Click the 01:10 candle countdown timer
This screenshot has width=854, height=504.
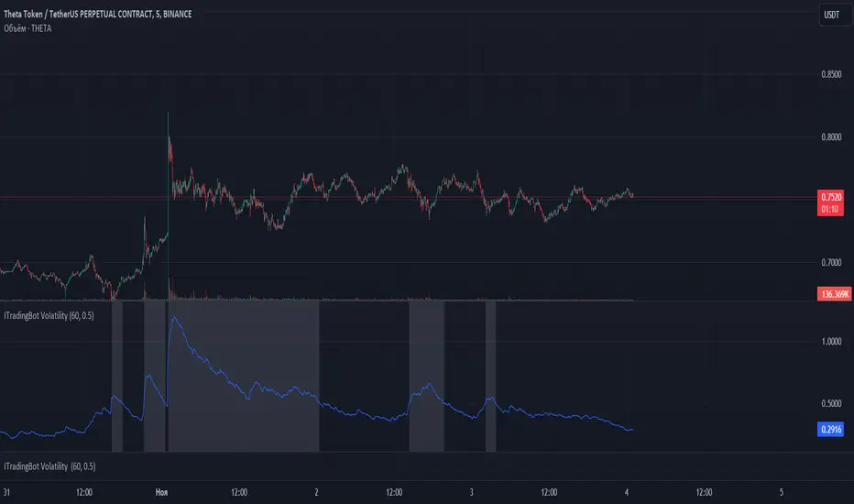click(x=830, y=209)
